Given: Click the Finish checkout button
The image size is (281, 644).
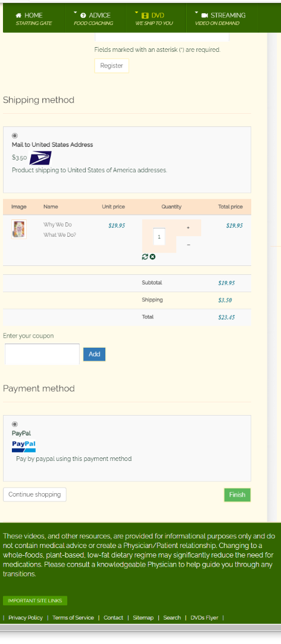Looking at the screenshot, I should 237,495.
